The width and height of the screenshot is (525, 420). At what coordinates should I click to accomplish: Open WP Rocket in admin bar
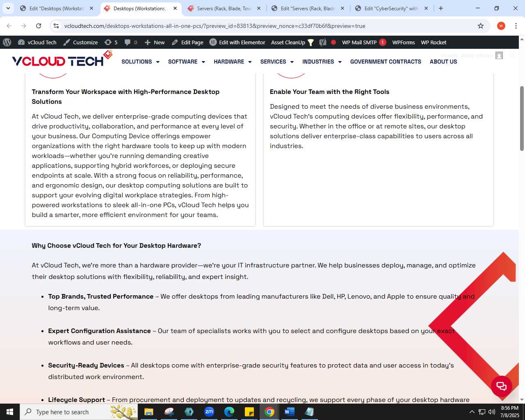[x=434, y=42]
